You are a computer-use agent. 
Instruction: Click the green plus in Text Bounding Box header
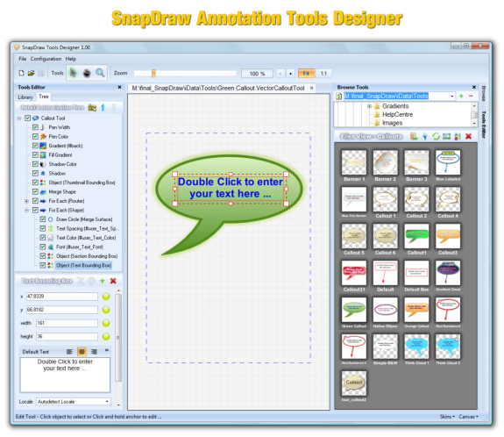point(103,281)
